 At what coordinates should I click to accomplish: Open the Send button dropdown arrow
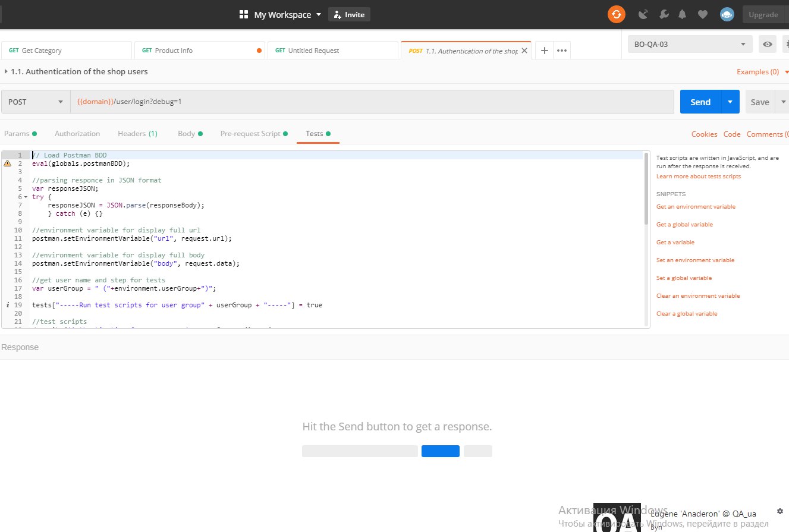pyautogui.click(x=730, y=102)
